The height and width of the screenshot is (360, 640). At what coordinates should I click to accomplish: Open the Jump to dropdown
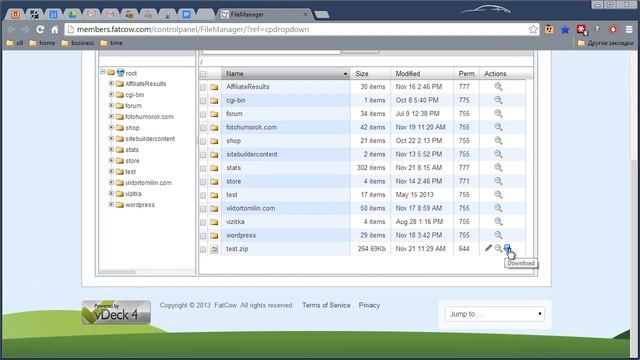tap(495, 314)
